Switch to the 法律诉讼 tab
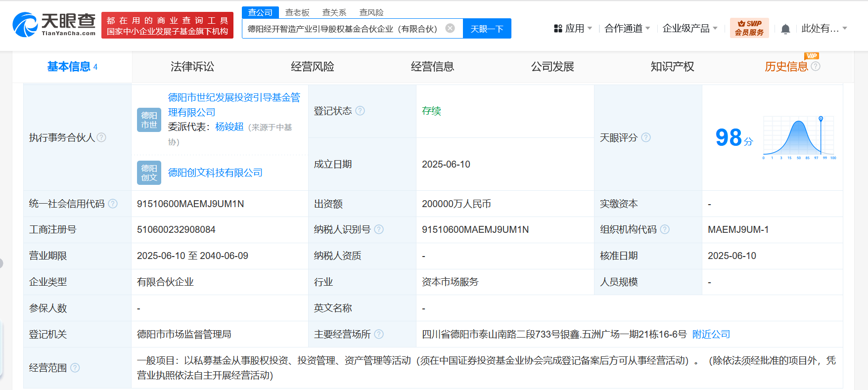The image size is (868, 390). pyautogui.click(x=192, y=67)
